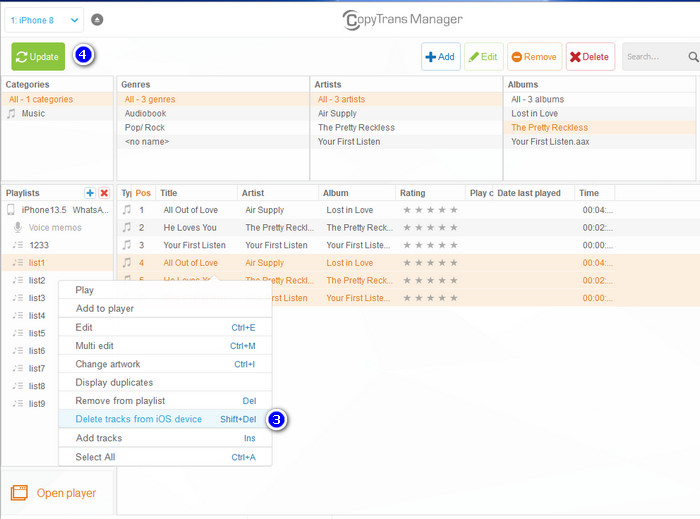Click the Remove button

(x=534, y=57)
